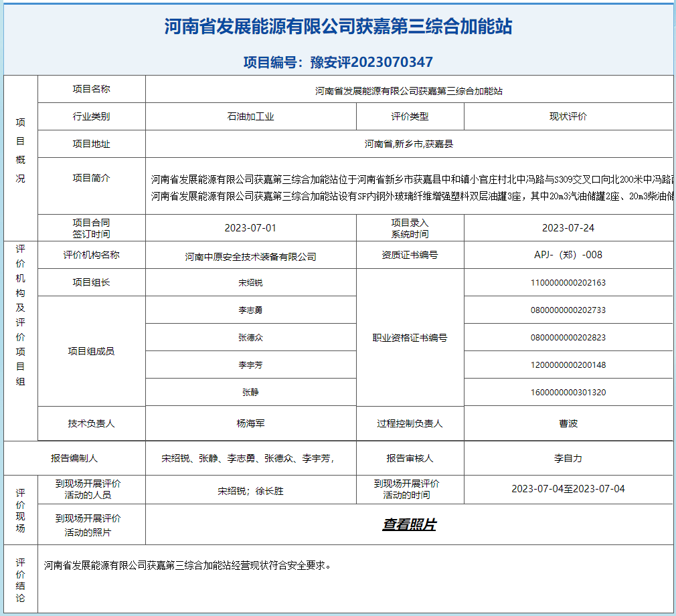Click the 职业资格证书编号 label cell
Image resolution: width=676 pixels, height=616 pixels.
click(410, 338)
